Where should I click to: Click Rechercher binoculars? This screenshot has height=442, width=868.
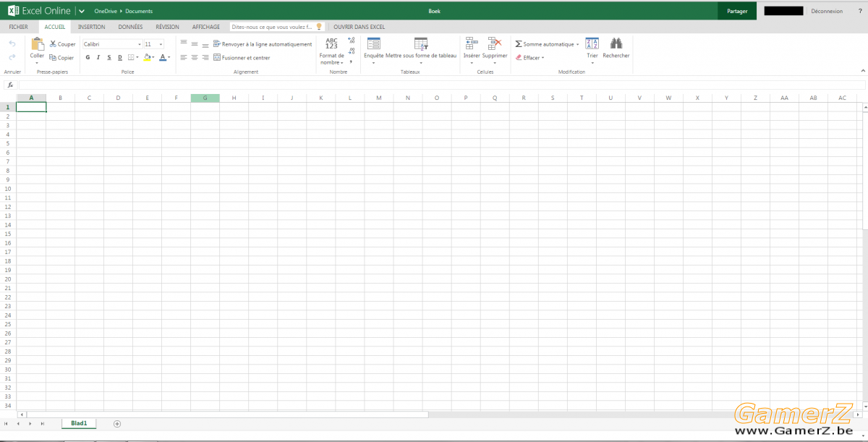point(616,48)
